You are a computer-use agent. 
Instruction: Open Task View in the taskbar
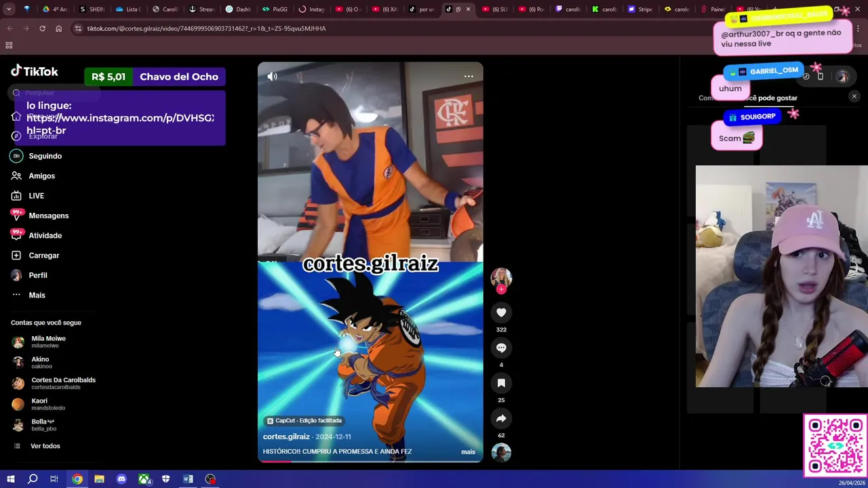pos(54,479)
